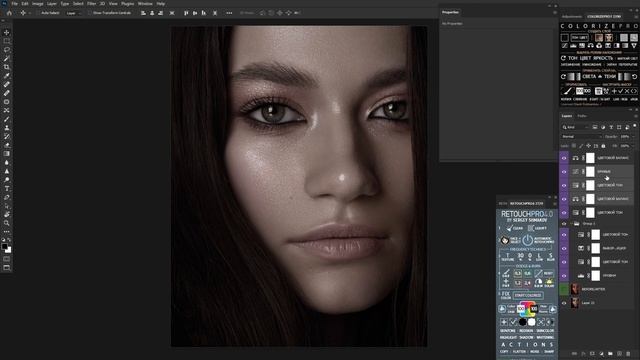Add new adjustment layer icon in Layers footer
Screen dimensions: 640x360
pos(601,353)
